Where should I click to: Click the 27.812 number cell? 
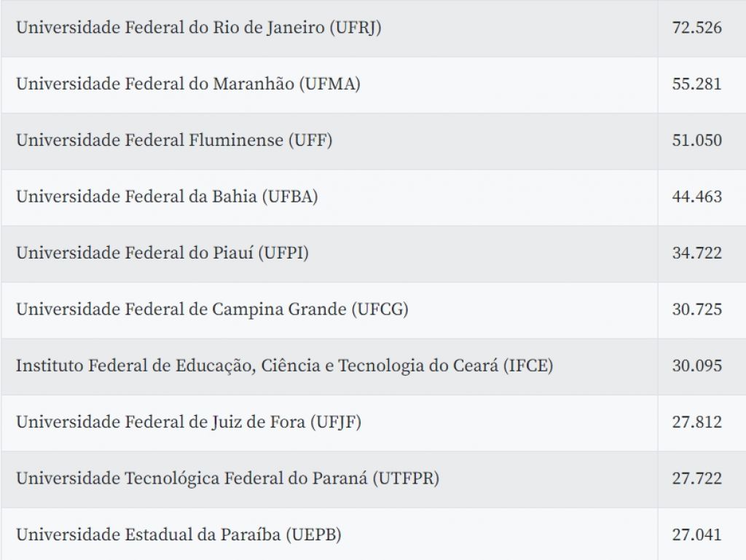tap(696, 422)
